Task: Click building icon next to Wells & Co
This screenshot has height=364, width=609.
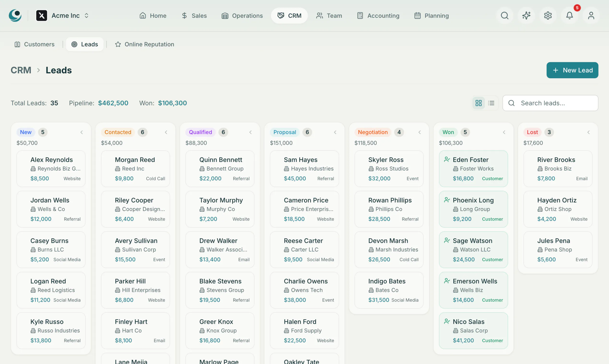Action: 33,209
